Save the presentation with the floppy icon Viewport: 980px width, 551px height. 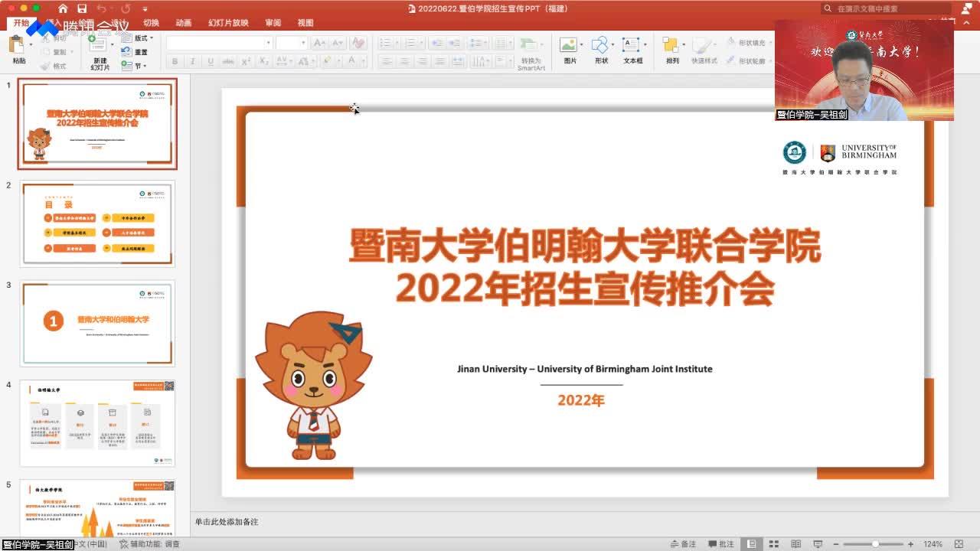(x=82, y=8)
